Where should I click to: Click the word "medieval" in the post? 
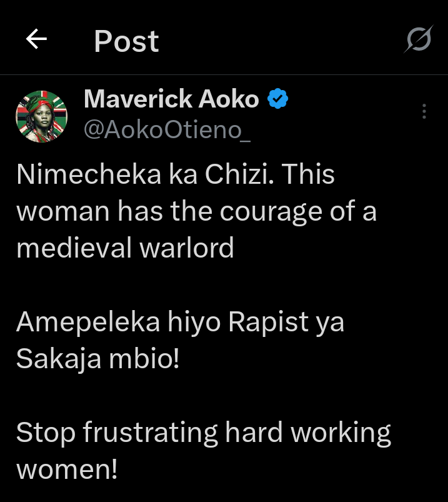[x=72, y=248]
